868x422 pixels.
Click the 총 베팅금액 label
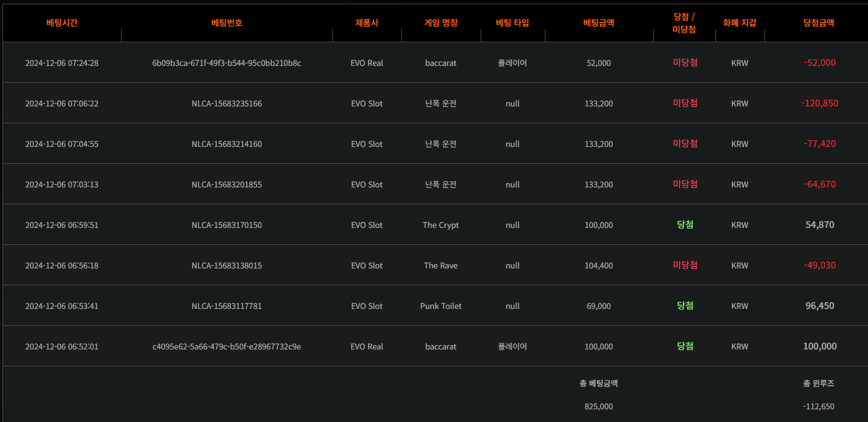pyautogui.click(x=599, y=383)
